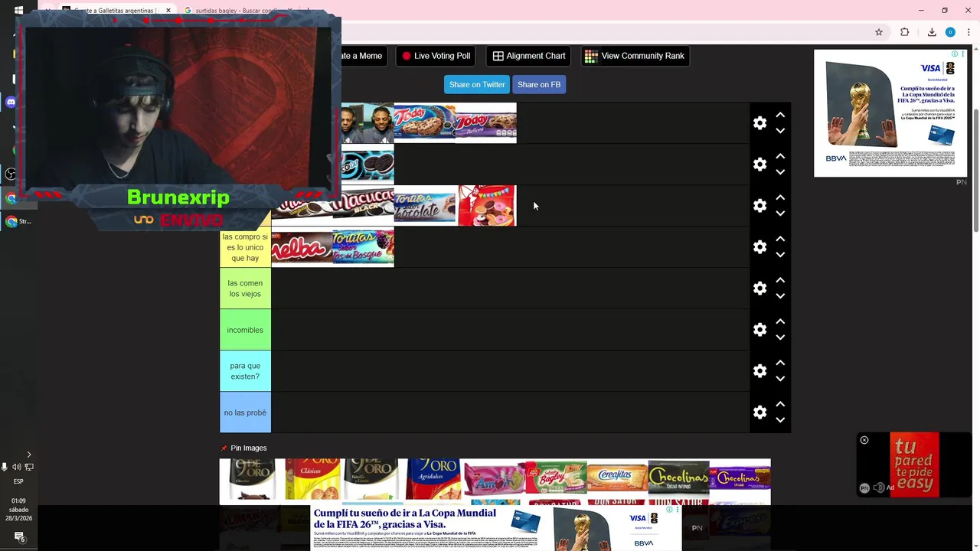Share tier list on FB
The image size is (980, 551).
click(x=539, y=84)
